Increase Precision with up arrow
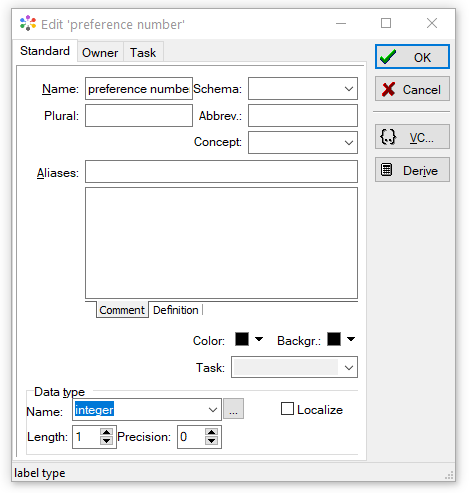 [211, 432]
